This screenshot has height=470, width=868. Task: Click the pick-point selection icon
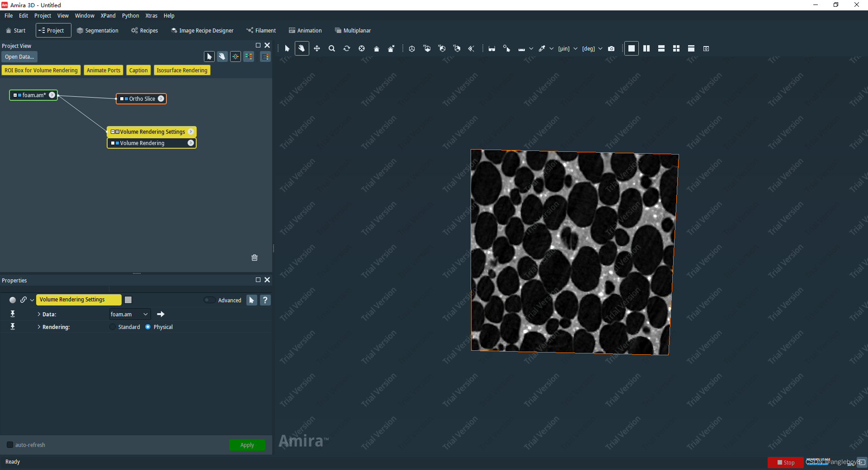point(507,48)
